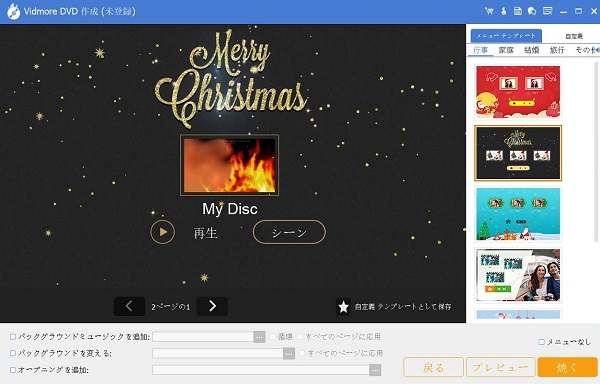Open the support chat bubble icon
The image size is (600, 384).
point(532,11)
